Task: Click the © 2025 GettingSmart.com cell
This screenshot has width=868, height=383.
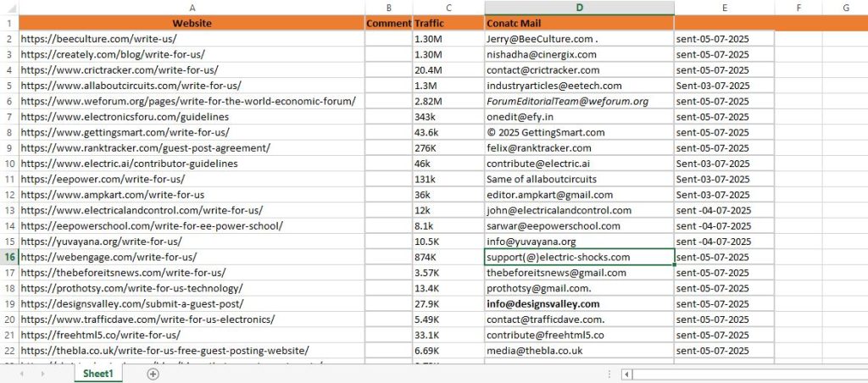Action: (x=580, y=132)
